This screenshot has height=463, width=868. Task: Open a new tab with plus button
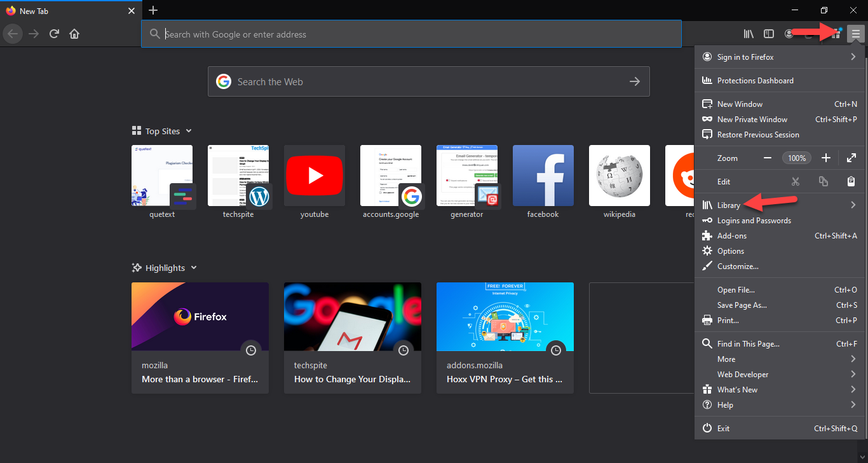(x=153, y=10)
